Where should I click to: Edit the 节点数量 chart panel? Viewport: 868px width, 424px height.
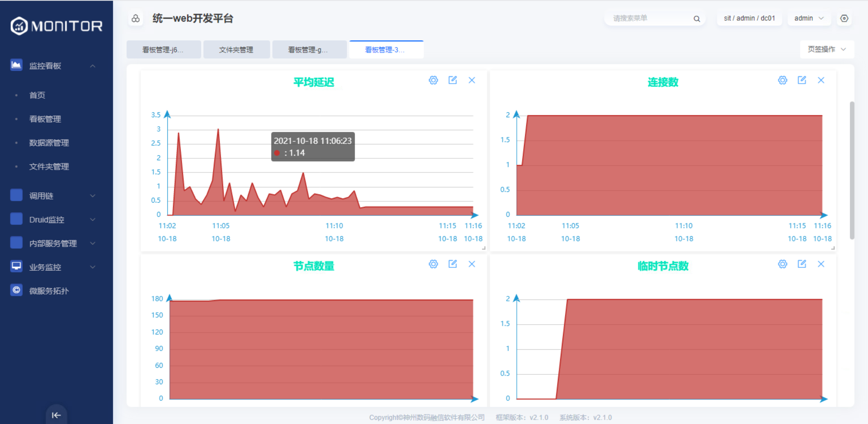point(453,264)
